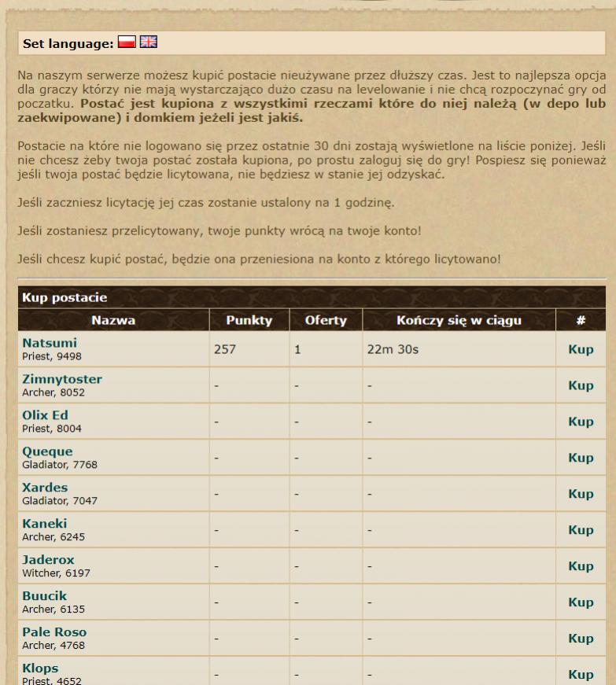Screen dimensions: 616x685
Task: Open Pale Roso character profile
Action: tap(54, 632)
